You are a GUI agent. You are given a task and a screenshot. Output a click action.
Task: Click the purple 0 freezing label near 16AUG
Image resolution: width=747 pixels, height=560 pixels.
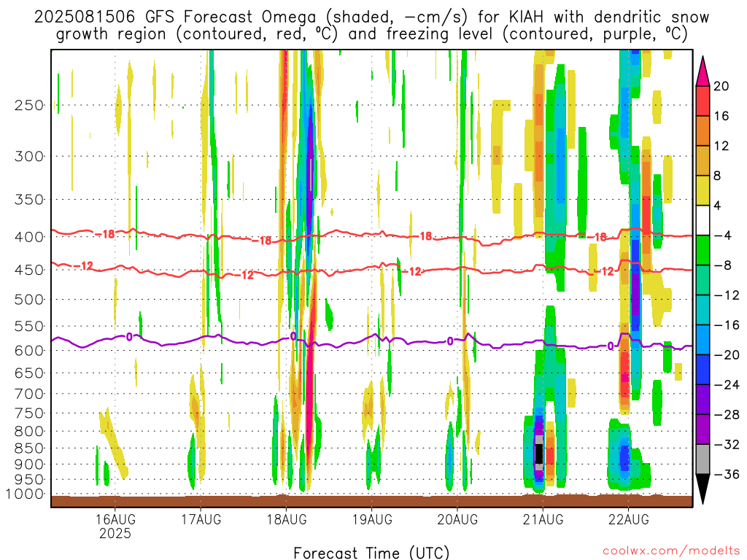coord(129,337)
